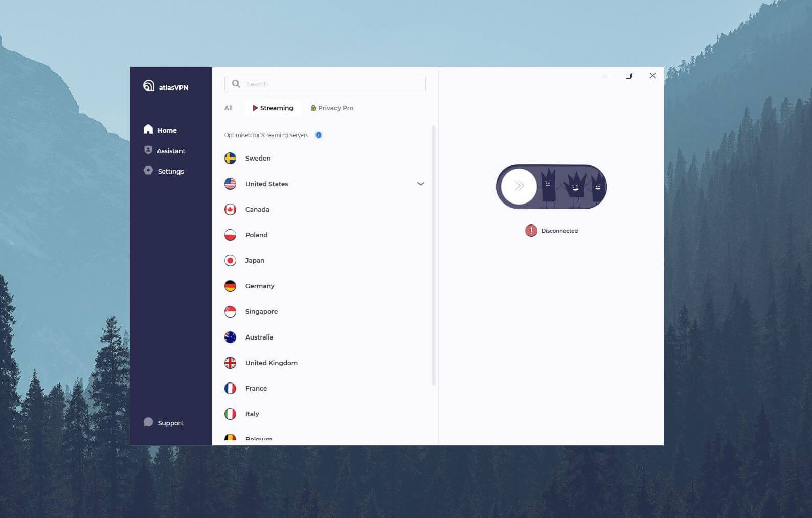Select Settings in the sidebar
The height and width of the screenshot is (518, 812).
coord(164,171)
